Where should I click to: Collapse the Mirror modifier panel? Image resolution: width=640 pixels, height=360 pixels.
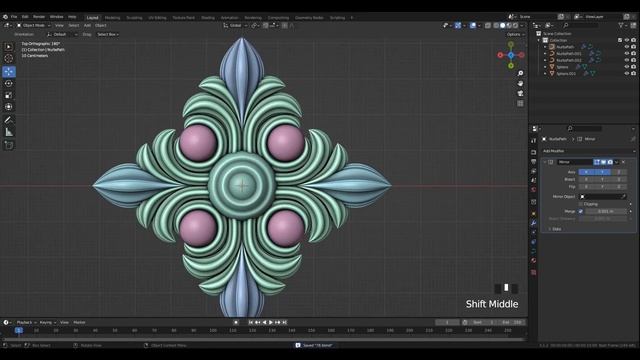[545, 162]
